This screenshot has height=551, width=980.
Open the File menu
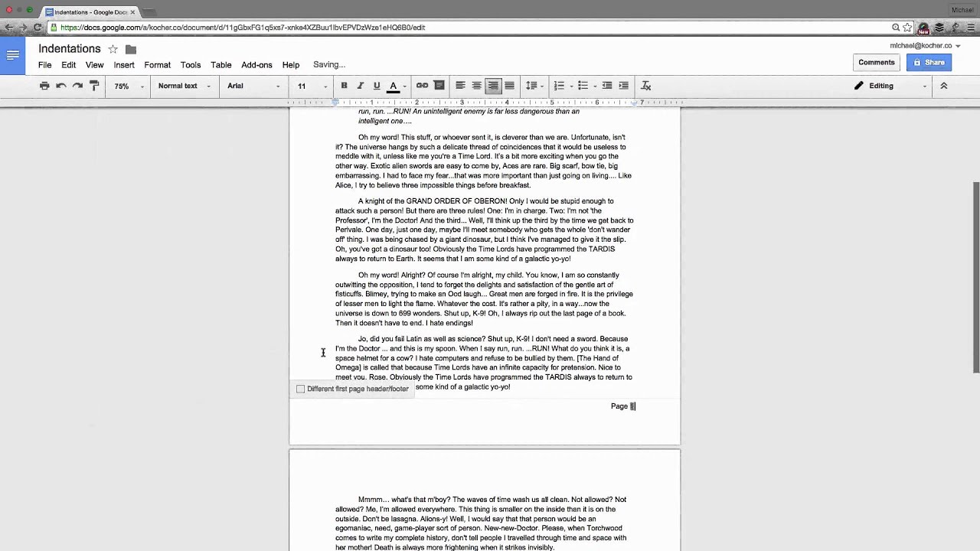pyautogui.click(x=45, y=65)
